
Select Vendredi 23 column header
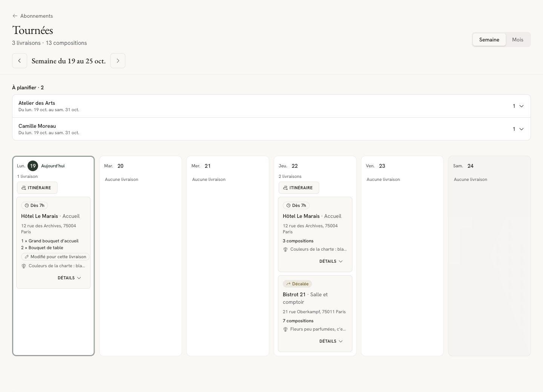(x=376, y=166)
